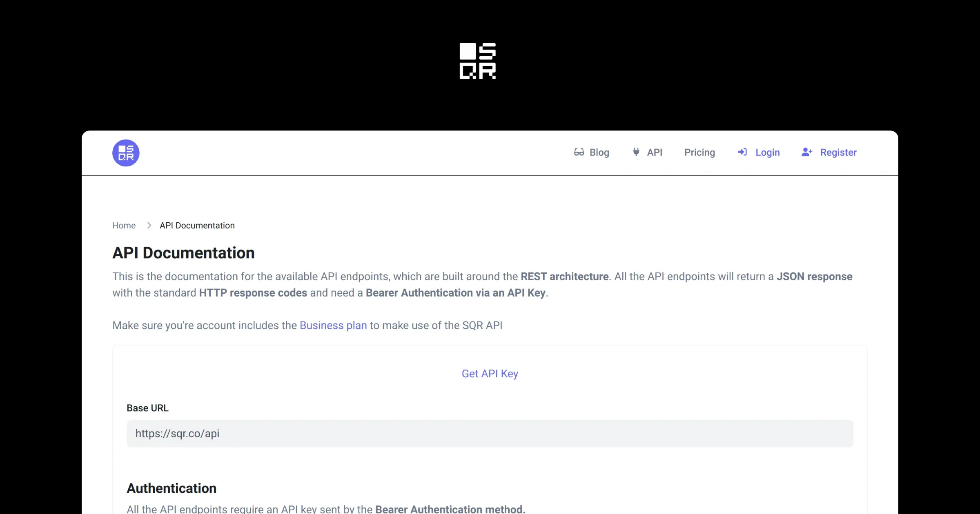Image resolution: width=980 pixels, height=514 pixels.
Task: Click the API Documentation breadcrumb item
Action: click(197, 226)
